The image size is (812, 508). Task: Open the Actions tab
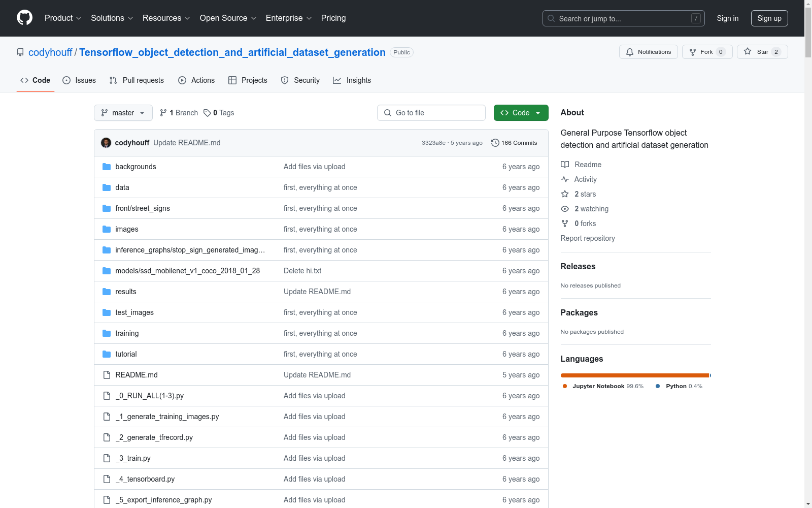(x=196, y=80)
